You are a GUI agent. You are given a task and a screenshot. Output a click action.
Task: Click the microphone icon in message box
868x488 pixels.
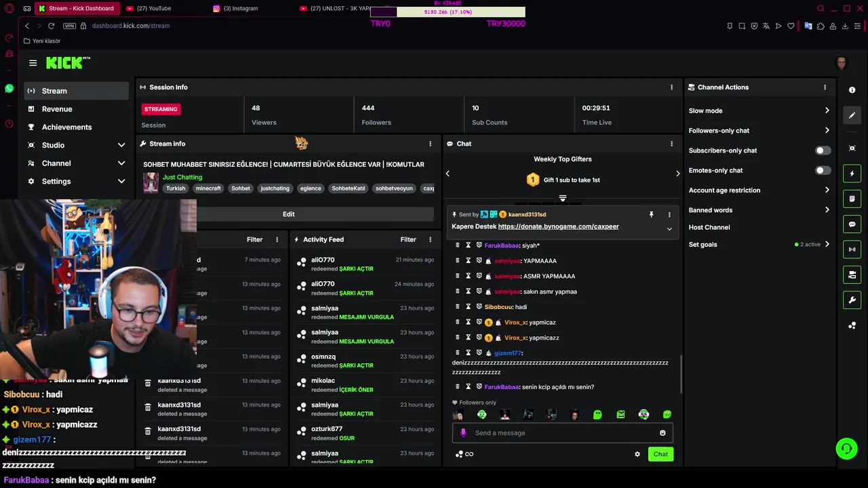464,433
